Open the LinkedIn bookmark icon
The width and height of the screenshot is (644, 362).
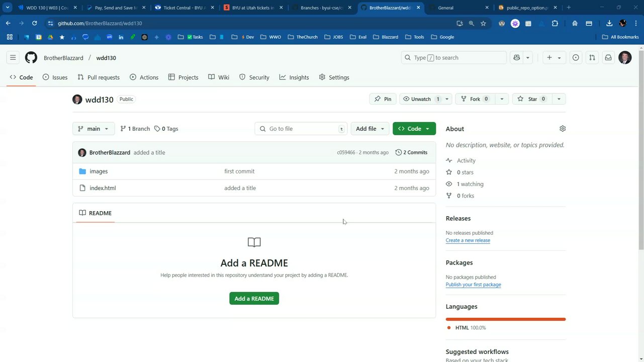(121, 37)
